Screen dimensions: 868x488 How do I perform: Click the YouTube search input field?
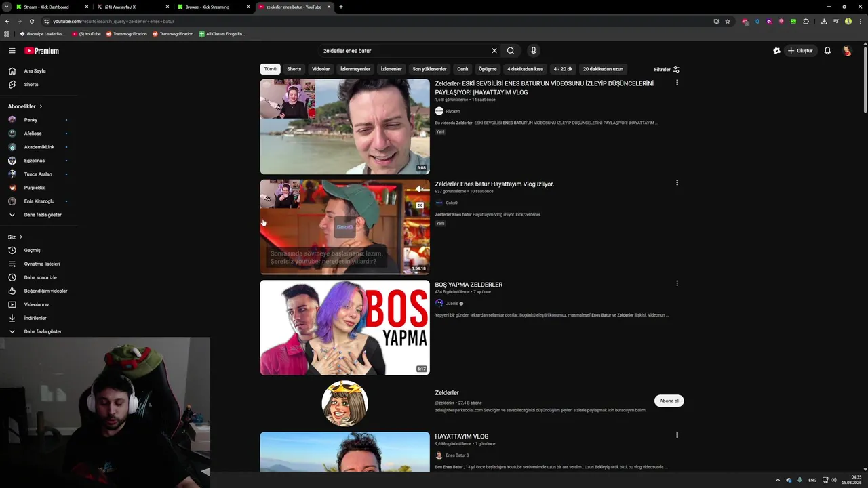(406, 51)
